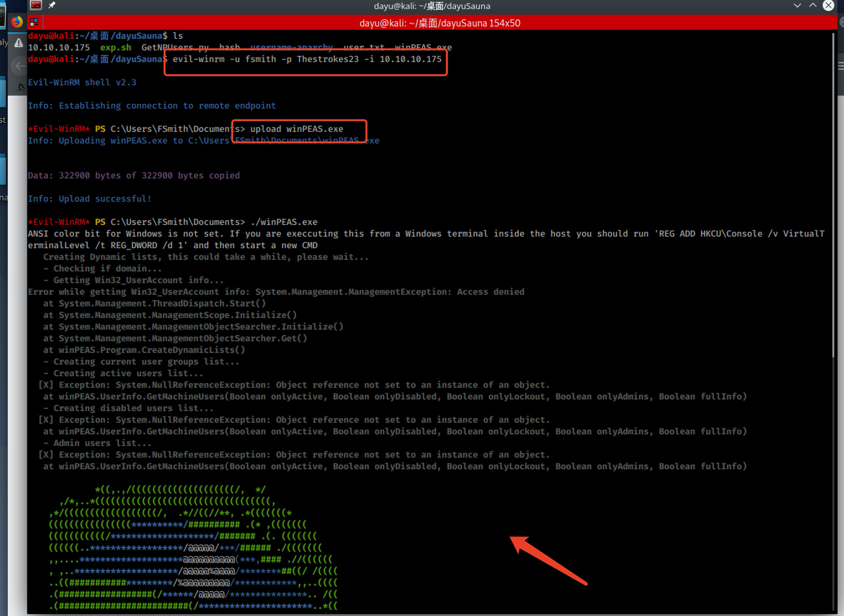Screen dimensions: 844x616
Task: Click 'Error while getting Win32_UserAccount info' line
Action: click(276, 292)
